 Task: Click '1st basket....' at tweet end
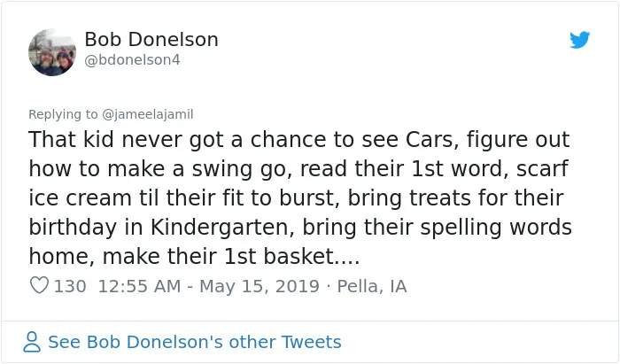[291, 257]
